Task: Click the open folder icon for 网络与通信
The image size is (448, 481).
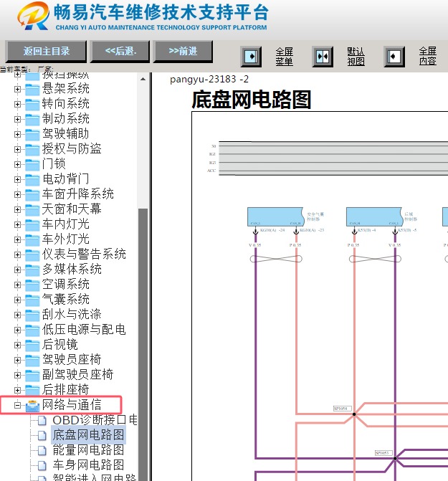Action: click(x=32, y=406)
